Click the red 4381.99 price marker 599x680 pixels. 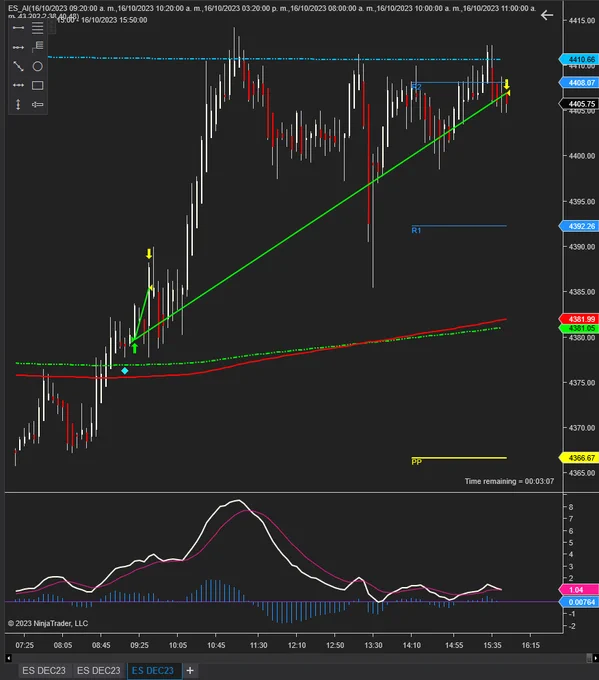[579, 319]
